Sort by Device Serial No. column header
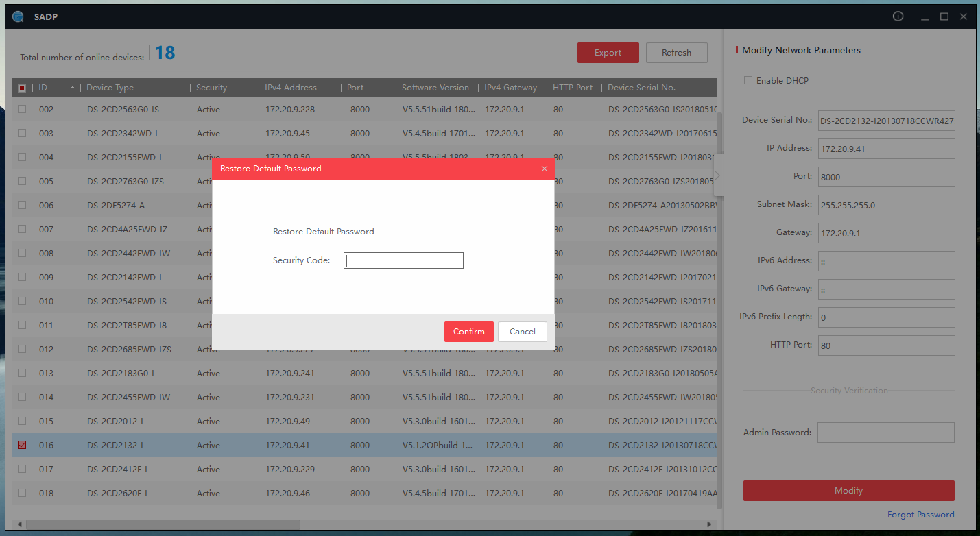This screenshot has width=980, height=536. click(641, 88)
